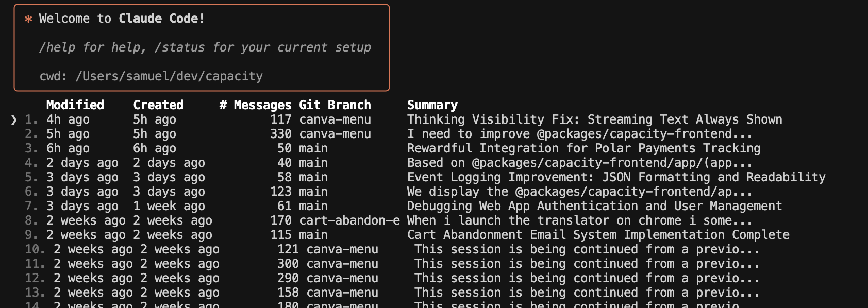Open 'Cart Abandonment Email System Implementation Complete'
The height and width of the screenshot is (308, 868).
[598, 235]
